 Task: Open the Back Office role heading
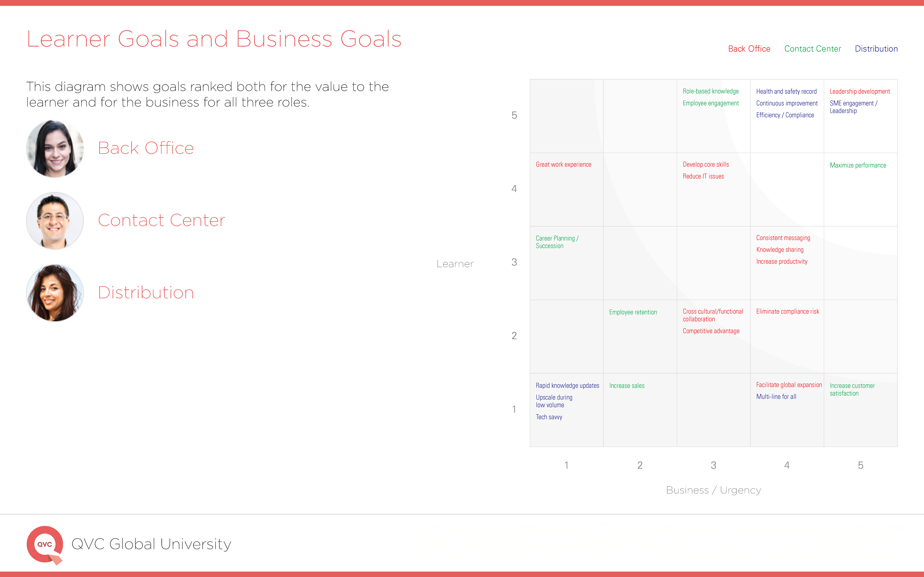click(x=146, y=148)
